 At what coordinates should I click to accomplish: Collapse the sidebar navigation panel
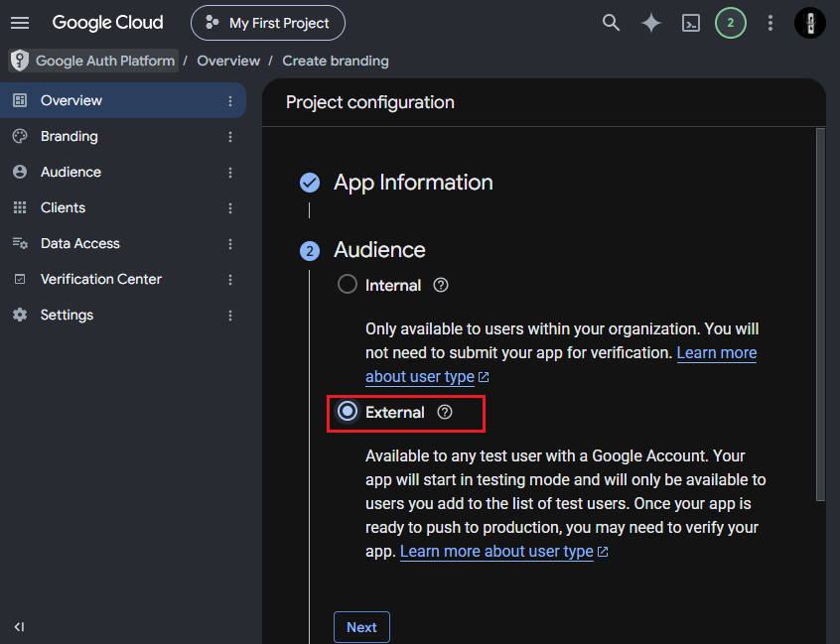[x=19, y=627]
